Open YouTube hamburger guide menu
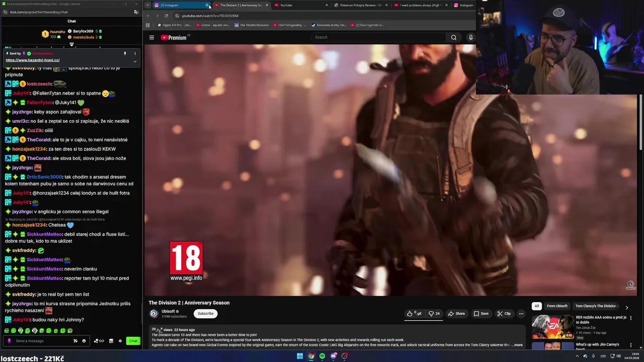The width and height of the screenshot is (644, 362). [151, 37]
